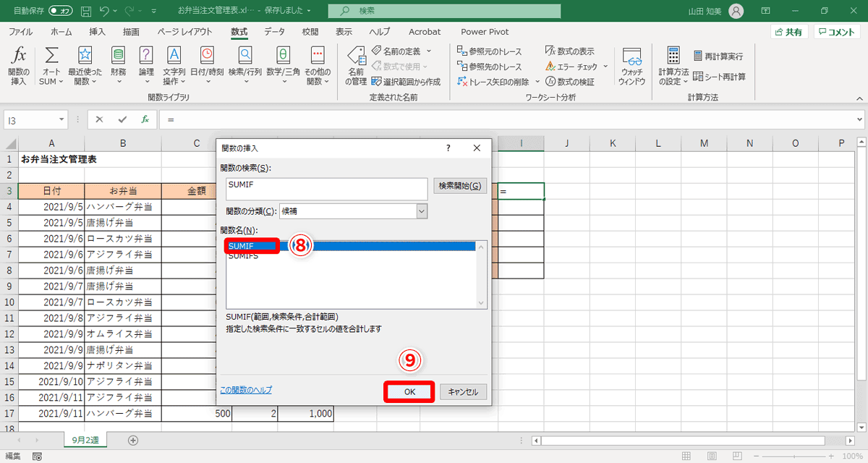Screen dimensions: 868x463
Task: Open the Quick Access Toolbar customize arrow
Action: [x=153, y=12]
